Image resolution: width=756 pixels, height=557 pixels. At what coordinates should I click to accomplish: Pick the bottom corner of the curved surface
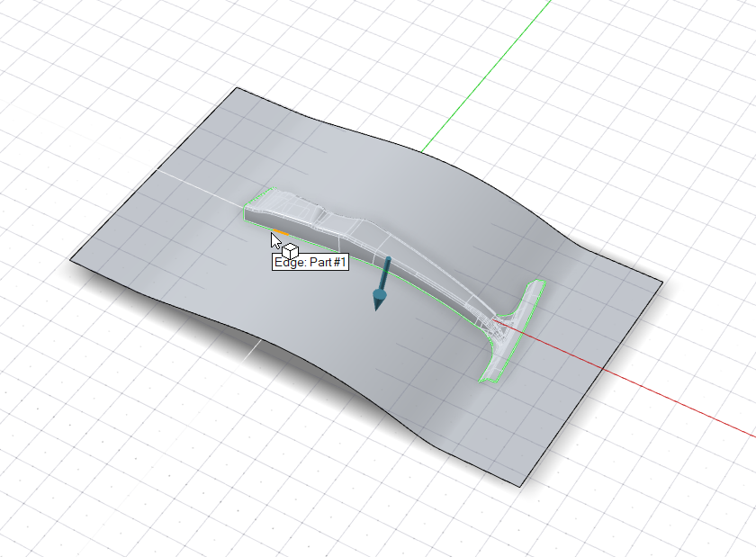[521, 487]
